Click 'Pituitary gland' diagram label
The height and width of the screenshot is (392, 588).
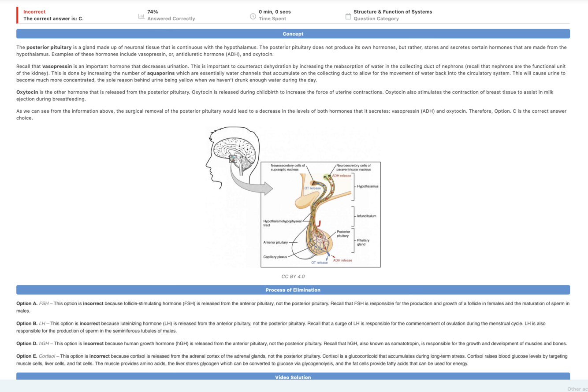[x=363, y=242]
